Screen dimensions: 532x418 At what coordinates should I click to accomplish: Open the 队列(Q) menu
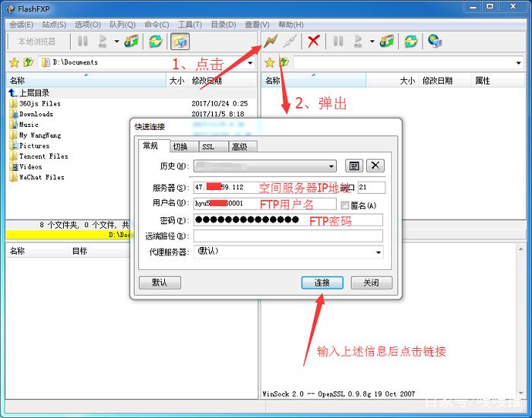(x=122, y=24)
